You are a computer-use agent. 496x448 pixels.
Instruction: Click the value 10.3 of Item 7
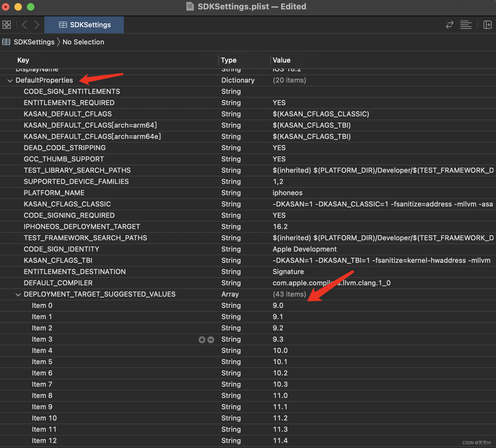[280, 384]
